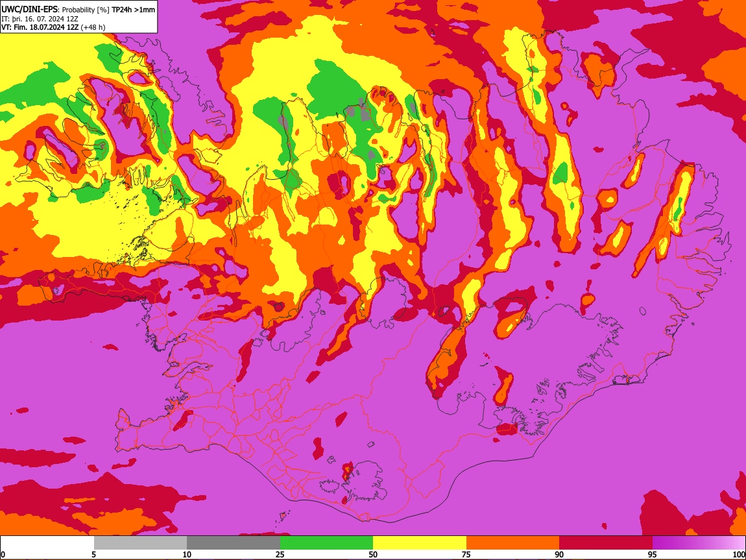Click the 'UWC/DINI-EPS' title text
Image resolution: width=746 pixels, height=560 pixels.
(x=29, y=10)
